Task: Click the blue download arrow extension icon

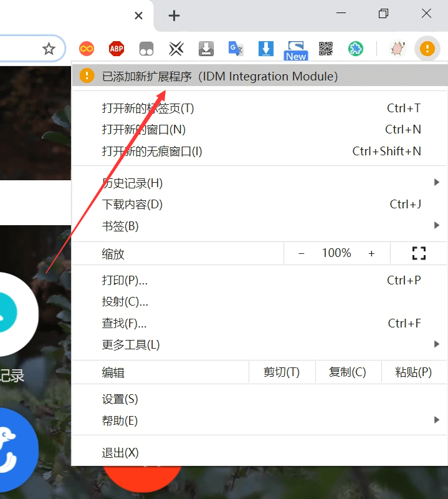Action: click(266, 49)
